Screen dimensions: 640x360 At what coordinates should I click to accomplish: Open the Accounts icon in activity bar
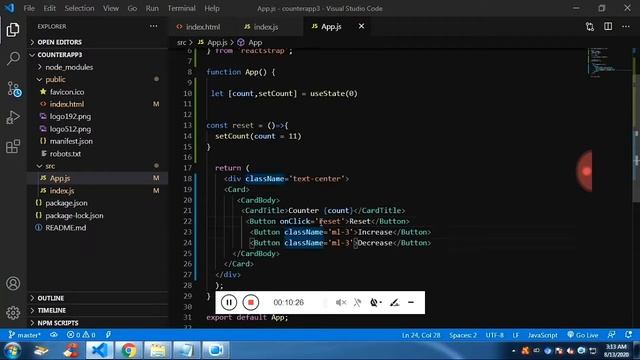pyautogui.click(x=13, y=283)
